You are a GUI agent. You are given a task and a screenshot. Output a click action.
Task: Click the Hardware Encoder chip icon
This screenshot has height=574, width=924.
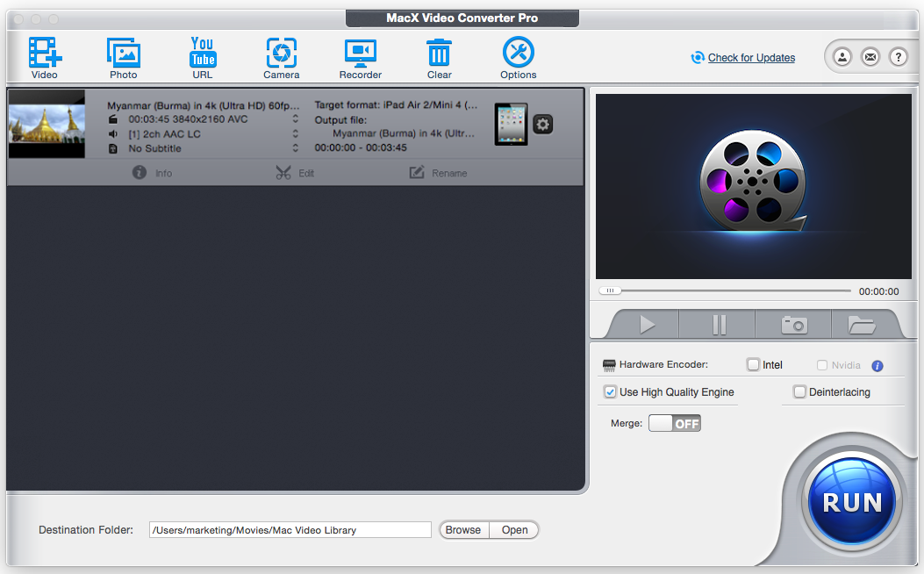click(609, 365)
